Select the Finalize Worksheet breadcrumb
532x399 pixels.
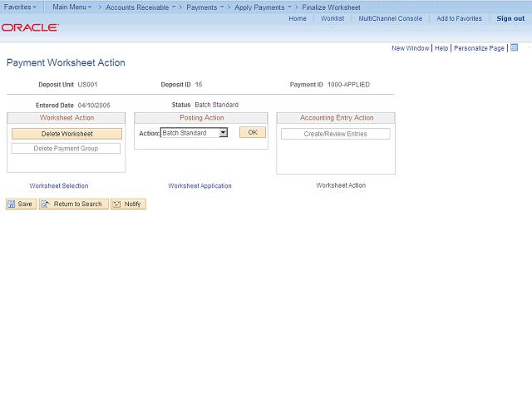331,7
